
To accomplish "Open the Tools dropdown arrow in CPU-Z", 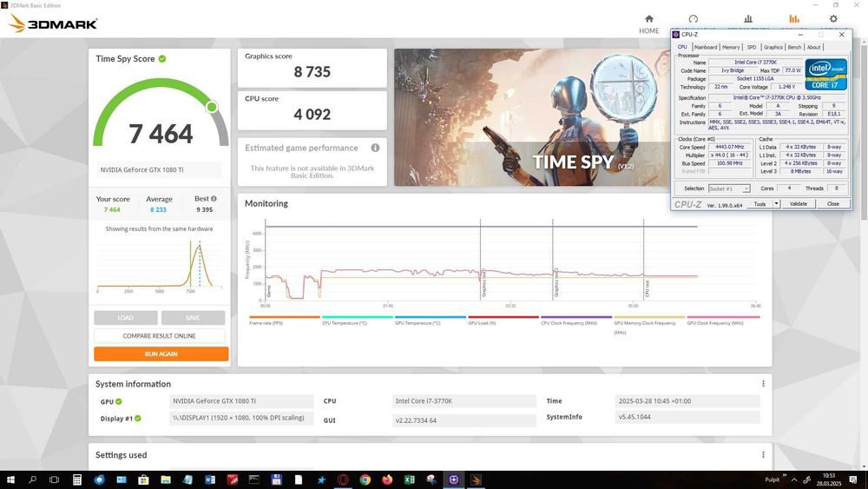I will point(776,204).
